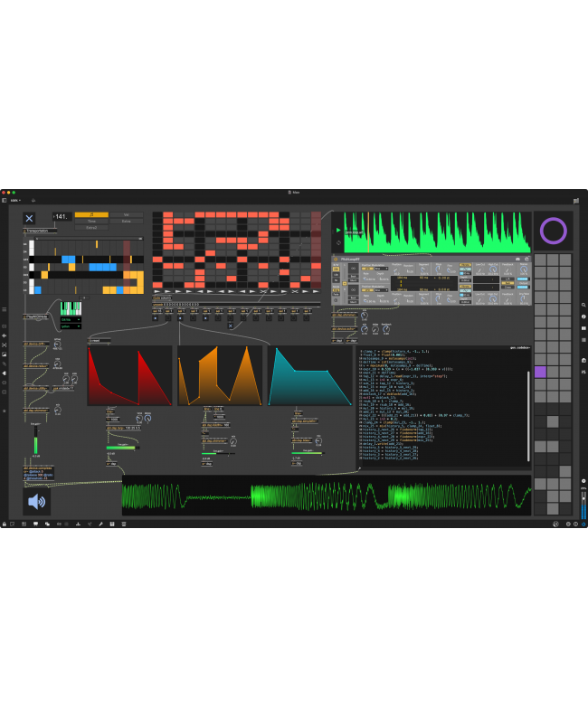Adjust the vertical green gain slider

click(x=35, y=439)
